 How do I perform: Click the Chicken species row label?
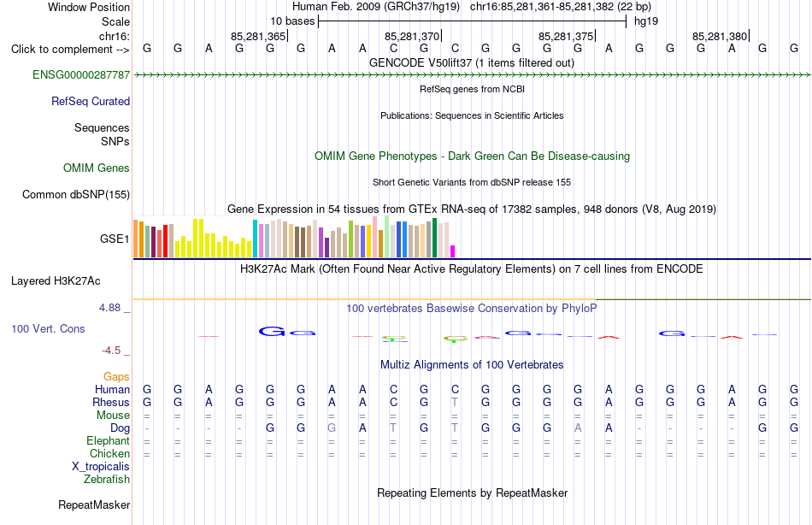coord(109,453)
